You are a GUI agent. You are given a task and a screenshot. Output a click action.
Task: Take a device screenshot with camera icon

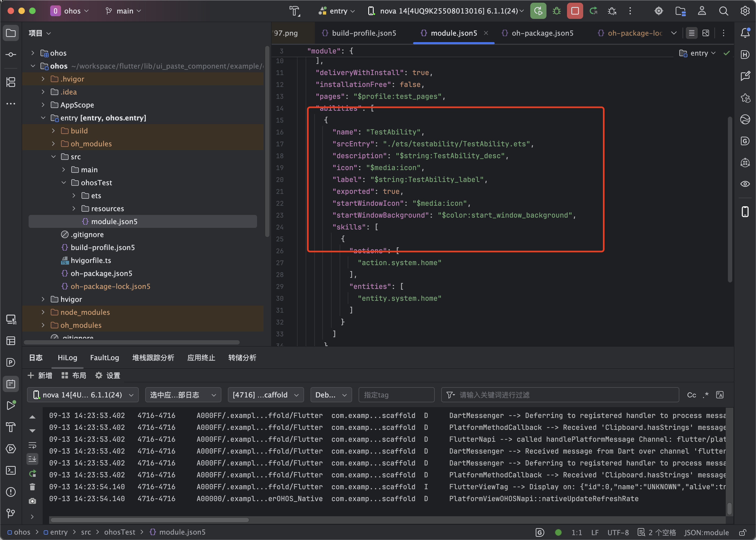32,501
